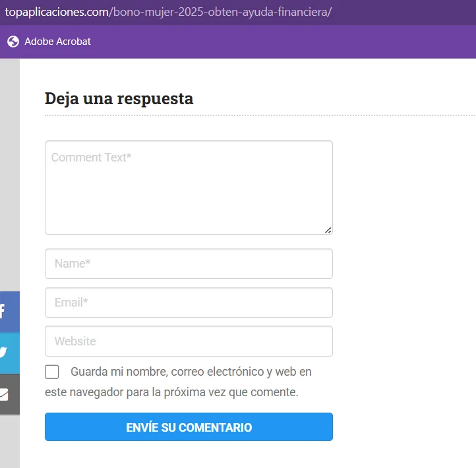
Task: Grab the comment box resize handle
Action: (328, 230)
